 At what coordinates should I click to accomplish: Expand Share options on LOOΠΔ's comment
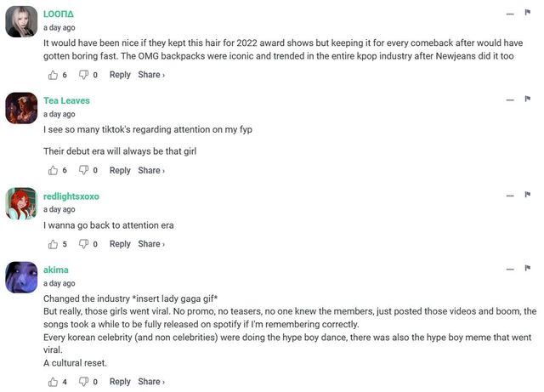150,75
